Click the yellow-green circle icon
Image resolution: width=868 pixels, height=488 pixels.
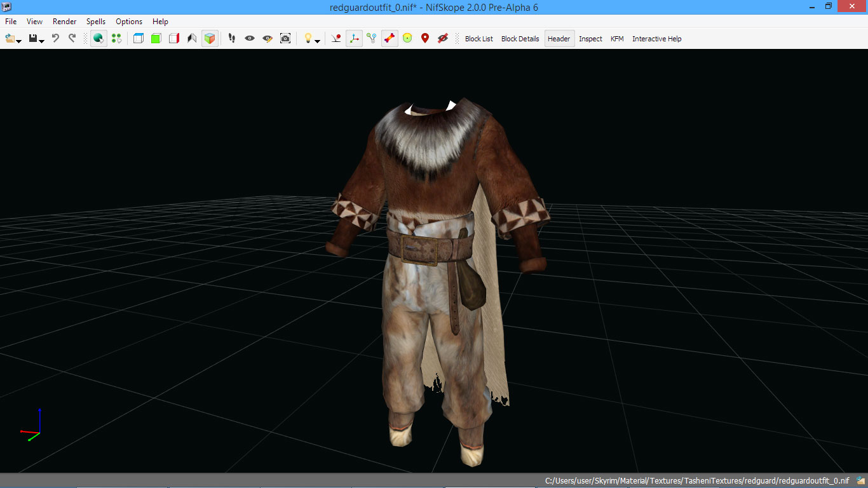[407, 39]
